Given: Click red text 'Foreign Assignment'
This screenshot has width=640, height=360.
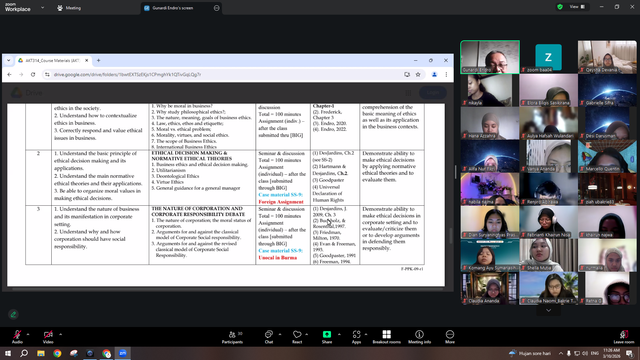Looking at the screenshot, I should (x=281, y=202).
